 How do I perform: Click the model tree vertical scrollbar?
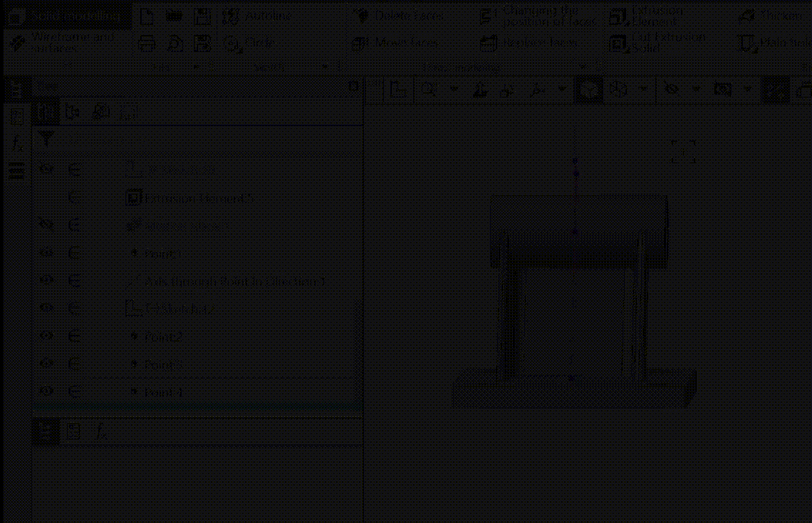click(358, 342)
